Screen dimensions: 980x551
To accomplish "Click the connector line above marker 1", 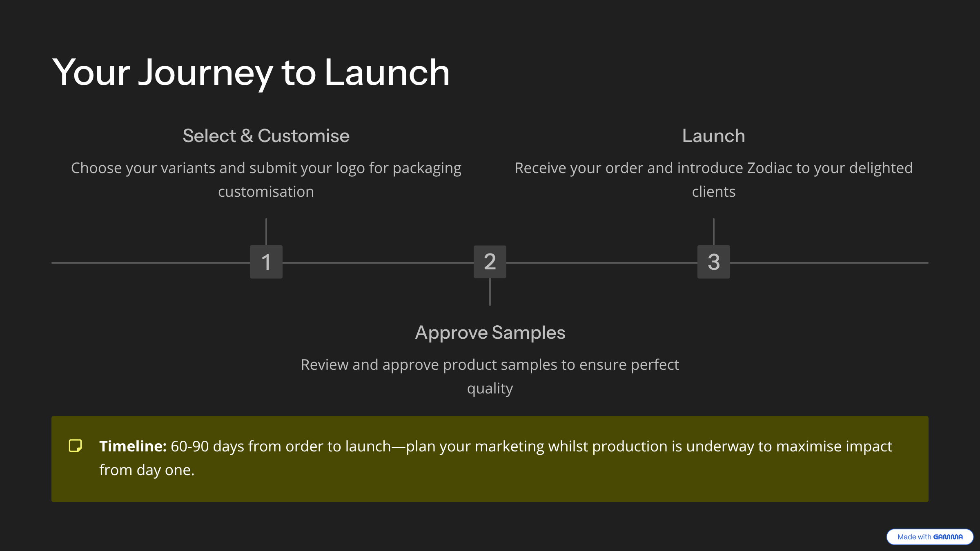I will pos(266,231).
